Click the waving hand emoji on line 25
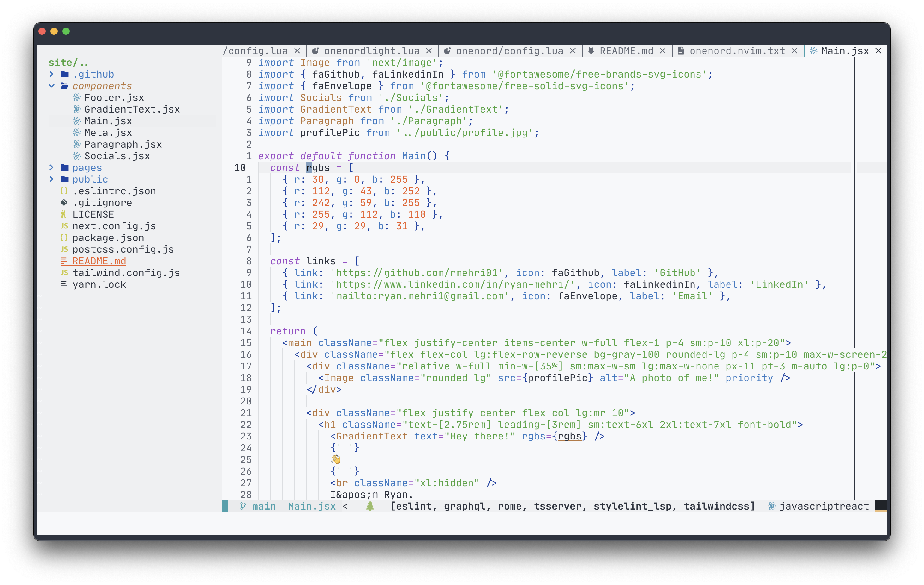The width and height of the screenshot is (924, 585). 336,459
